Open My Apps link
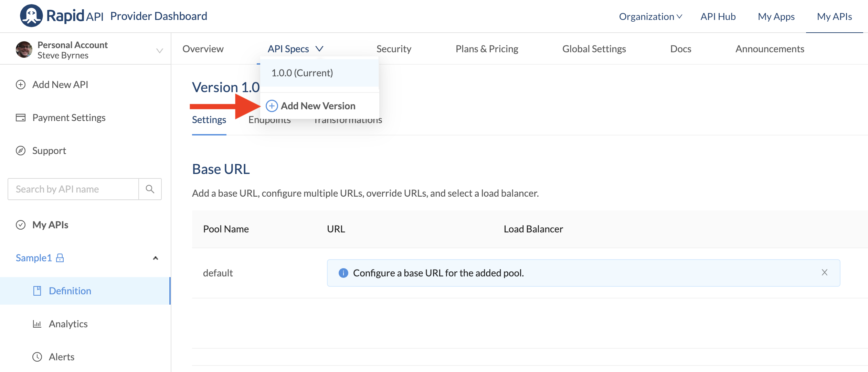The width and height of the screenshot is (868, 372). click(x=776, y=17)
